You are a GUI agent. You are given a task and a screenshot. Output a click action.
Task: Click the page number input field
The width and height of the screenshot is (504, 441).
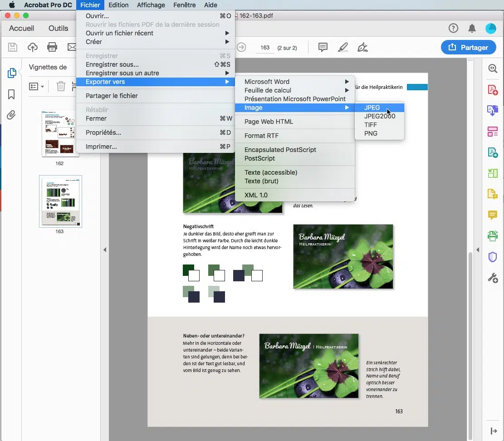(265, 48)
